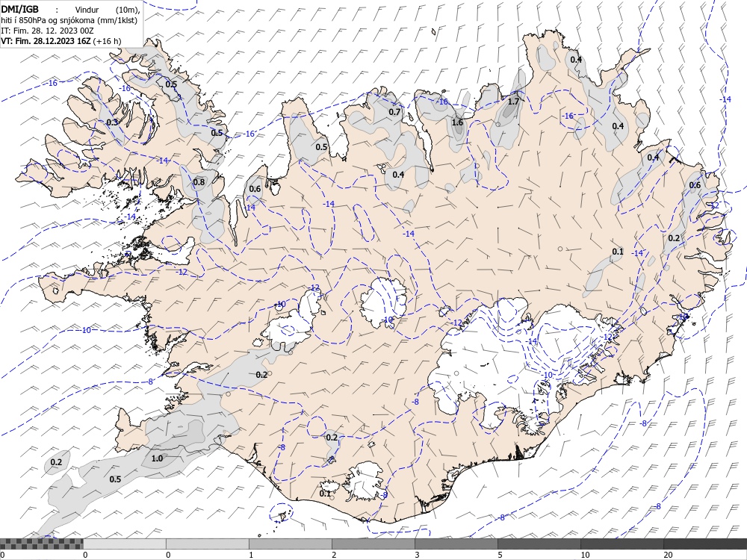Click the legend scale label '1'

coord(251,555)
